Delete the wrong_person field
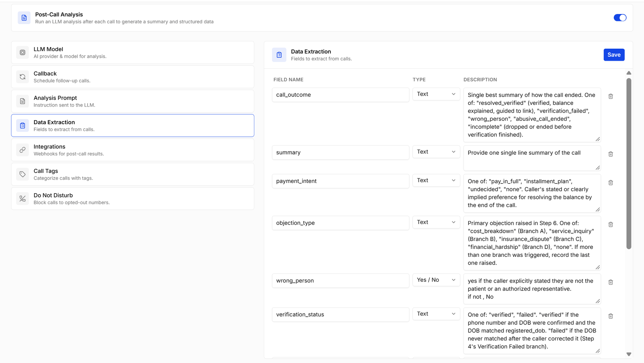Image resolution: width=644 pixels, height=363 pixels. click(x=611, y=282)
